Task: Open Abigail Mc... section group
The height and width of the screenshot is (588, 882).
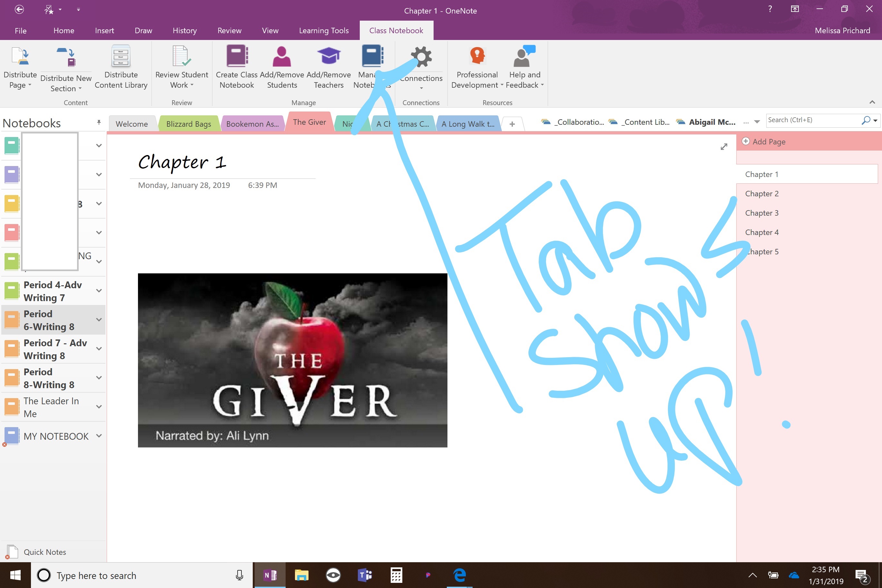Action: (706, 122)
